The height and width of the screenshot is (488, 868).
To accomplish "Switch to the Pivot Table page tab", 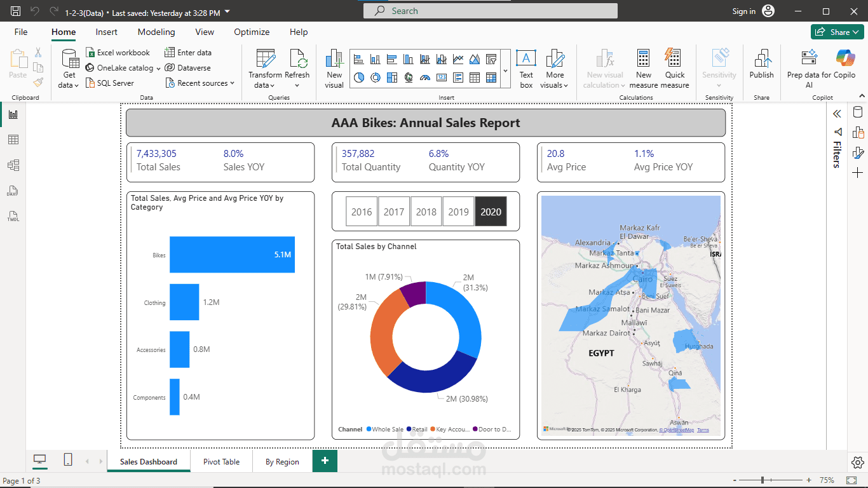I will pos(221,462).
